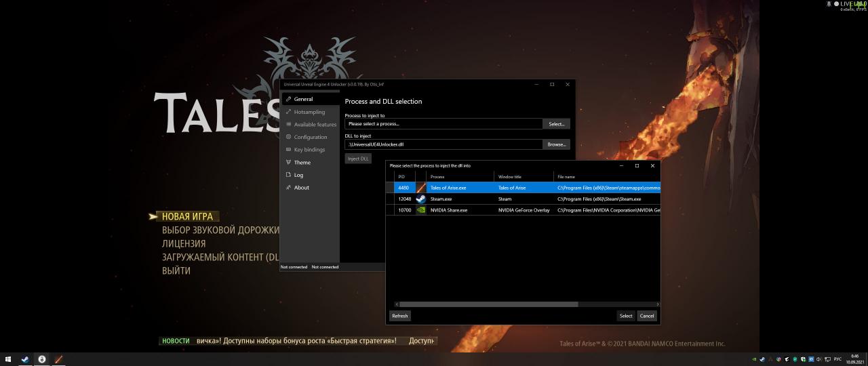The image size is (868, 366).
Task: Click Tales of Arise taskbar icon
Action: pos(58,359)
